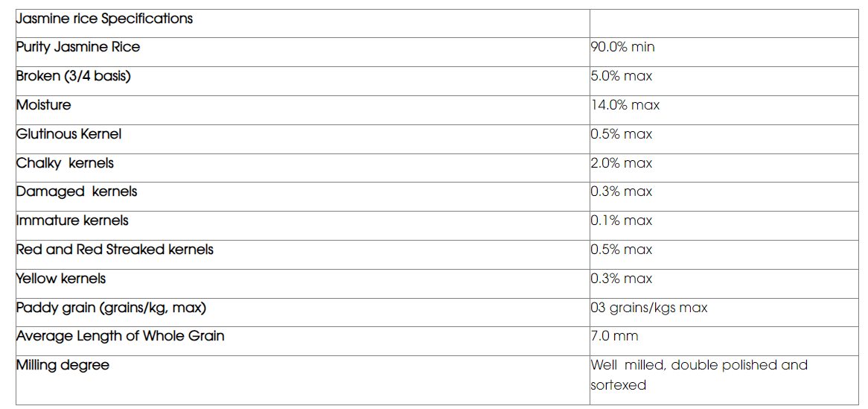
Task: Select the 'Moisture' row label
Action: coord(44,105)
